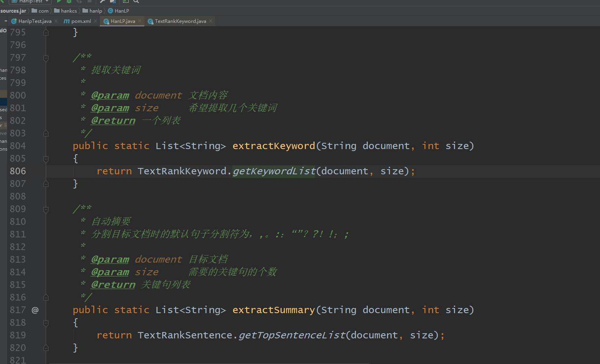This screenshot has width=600, height=364.
Task: Click the green Debug bug icon
Action: tap(69, 2)
